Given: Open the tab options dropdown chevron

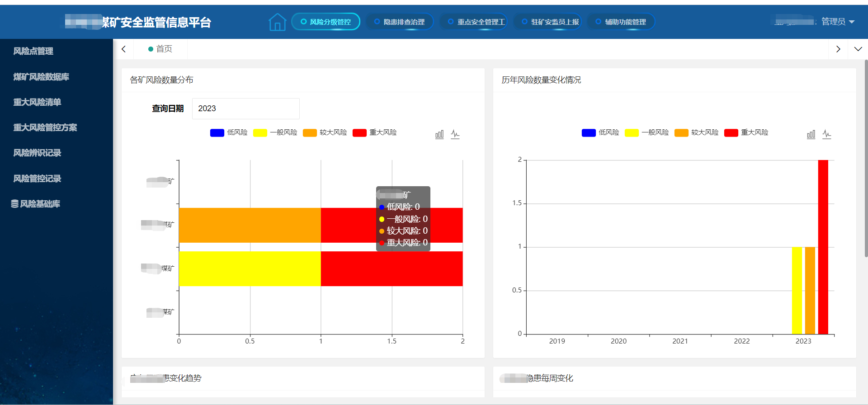Looking at the screenshot, I should coord(858,49).
